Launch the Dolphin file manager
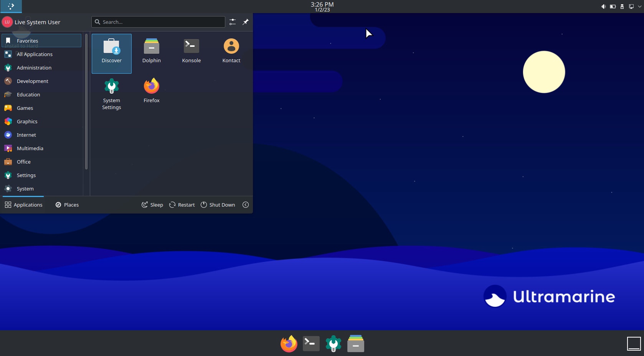Screen dimensions: 644x356 pyautogui.click(x=151, y=51)
